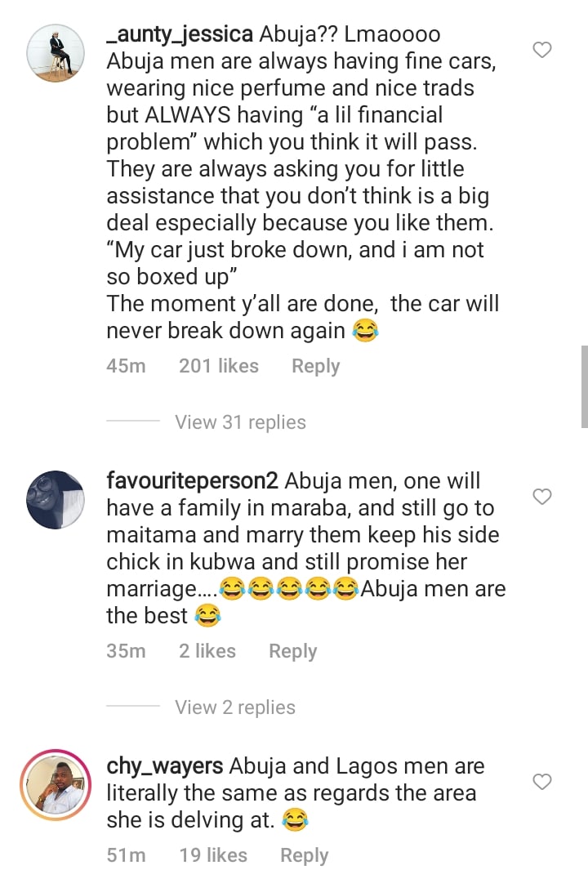
Task: Click the comments scrollbar handle
Action: click(584, 386)
